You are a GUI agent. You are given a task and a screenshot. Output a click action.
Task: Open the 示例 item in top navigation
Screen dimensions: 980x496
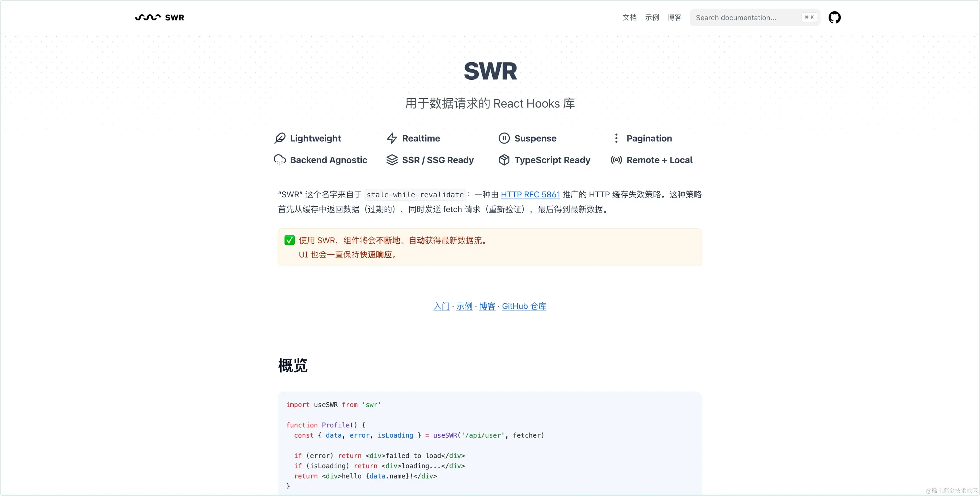(x=652, y=17)
